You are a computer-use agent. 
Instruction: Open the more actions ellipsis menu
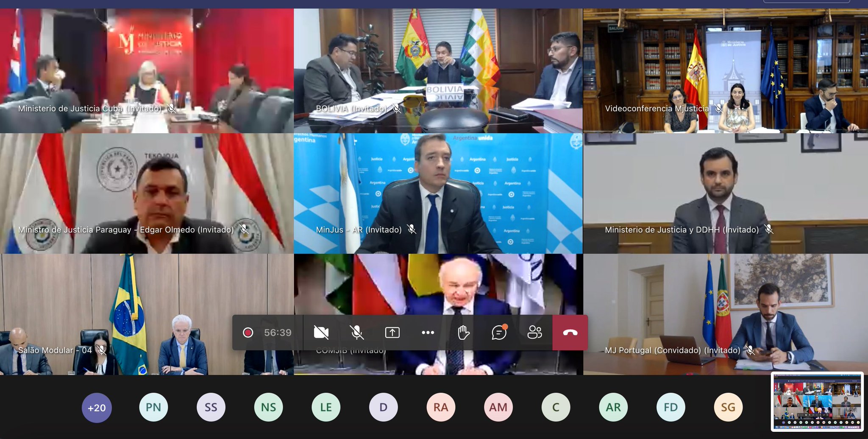coord(428,333)
